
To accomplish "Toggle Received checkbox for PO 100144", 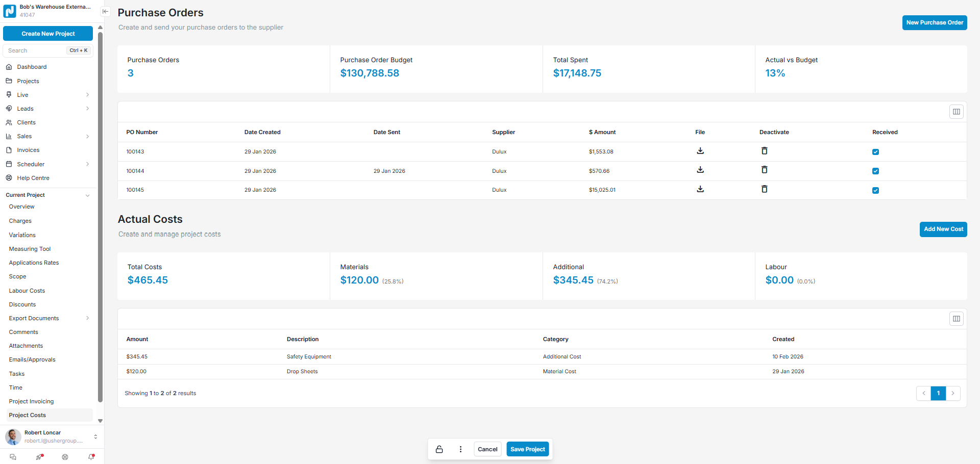I will [x=875, y=171].
